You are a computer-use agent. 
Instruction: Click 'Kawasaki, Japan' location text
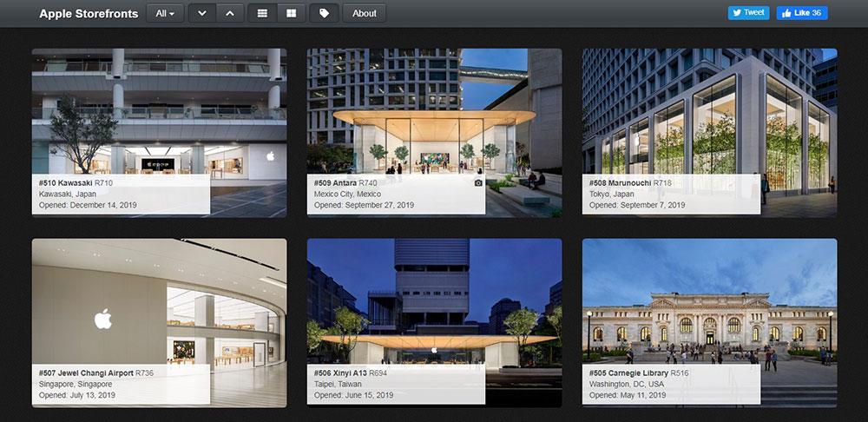pos(68,194)
